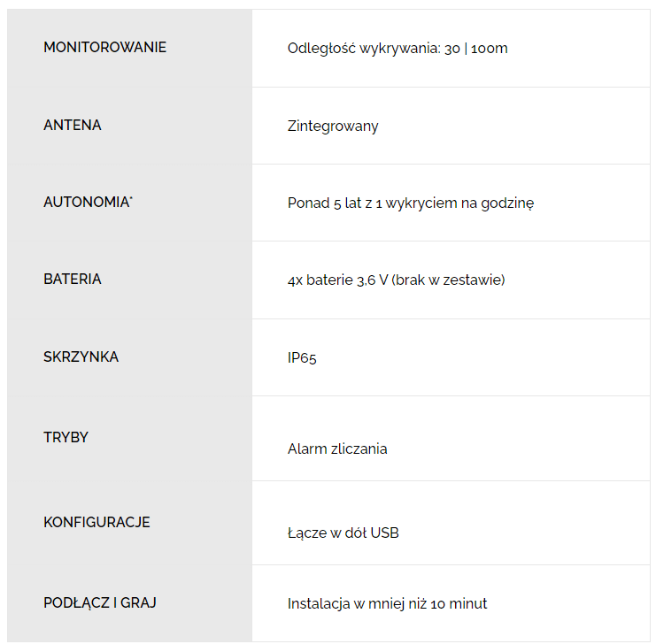Click the TRYBY row label
Screen dimensions: 656x644
(66, 437)
